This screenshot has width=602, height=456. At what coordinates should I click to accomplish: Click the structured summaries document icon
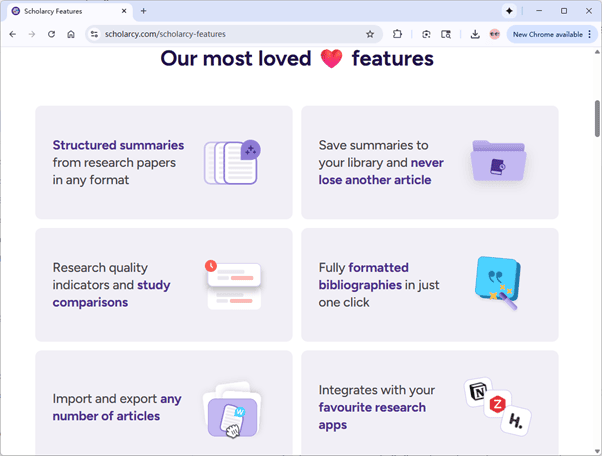[x=231, y=162]
